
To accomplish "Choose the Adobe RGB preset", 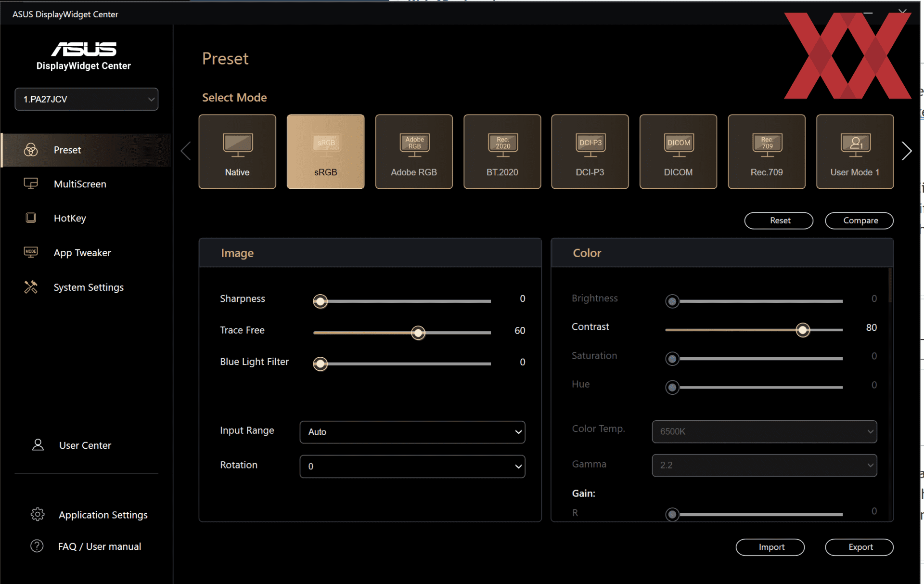I will tap(414, 151).
